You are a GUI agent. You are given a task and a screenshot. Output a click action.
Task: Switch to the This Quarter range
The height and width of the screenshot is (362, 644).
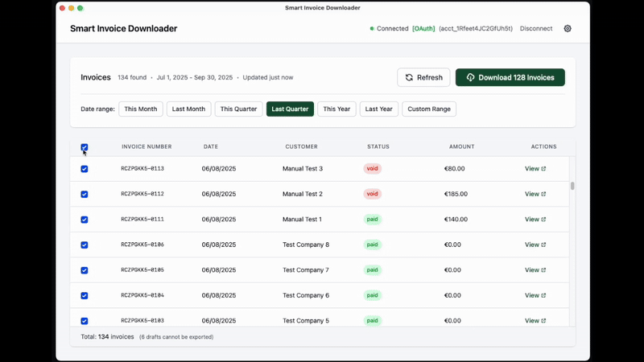pos(238,109)
